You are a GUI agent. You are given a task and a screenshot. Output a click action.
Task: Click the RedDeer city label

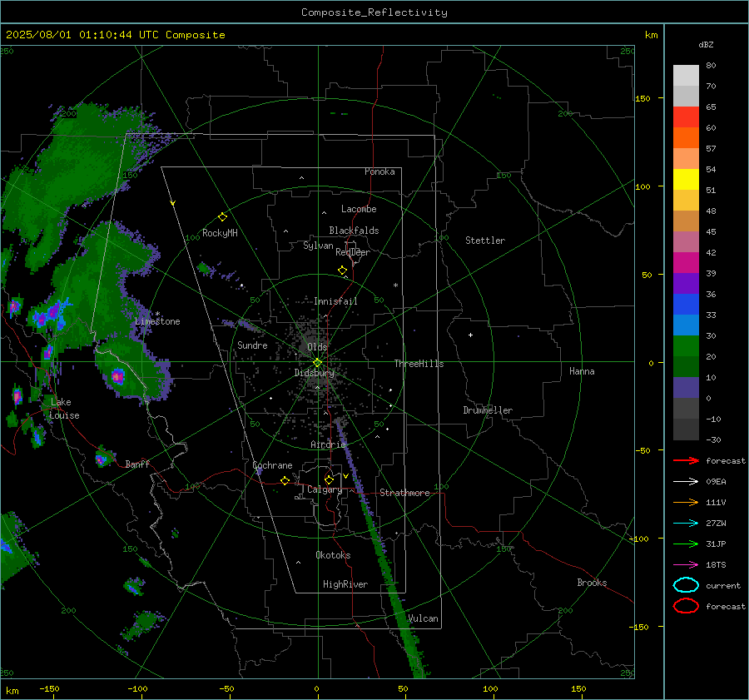(353, 252)
